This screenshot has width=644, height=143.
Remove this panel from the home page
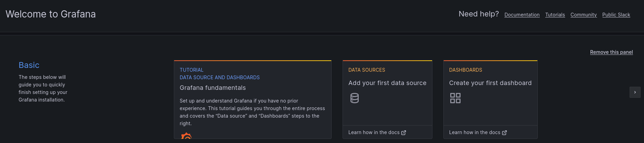coord(611,52)
